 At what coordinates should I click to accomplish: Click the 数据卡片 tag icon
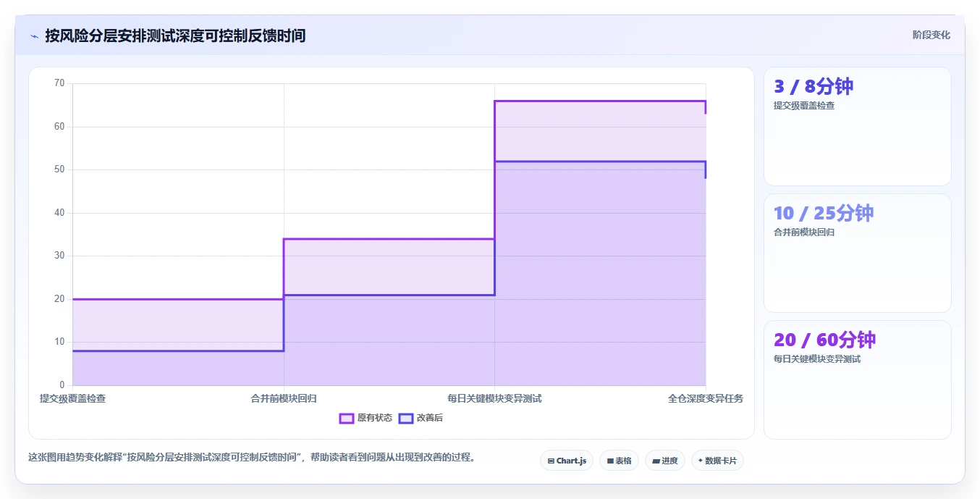click(x=701, y=461)
